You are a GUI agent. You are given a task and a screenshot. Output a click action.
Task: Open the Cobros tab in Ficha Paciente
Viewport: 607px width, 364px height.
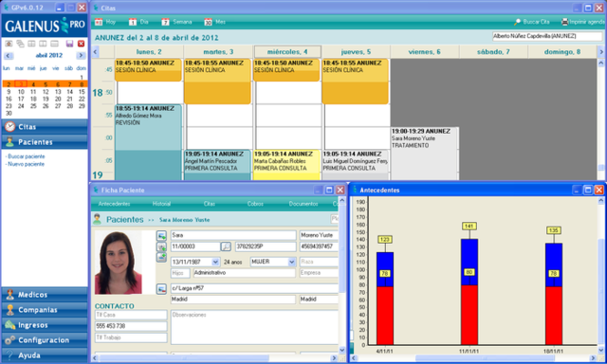click(x=255, y=204)
